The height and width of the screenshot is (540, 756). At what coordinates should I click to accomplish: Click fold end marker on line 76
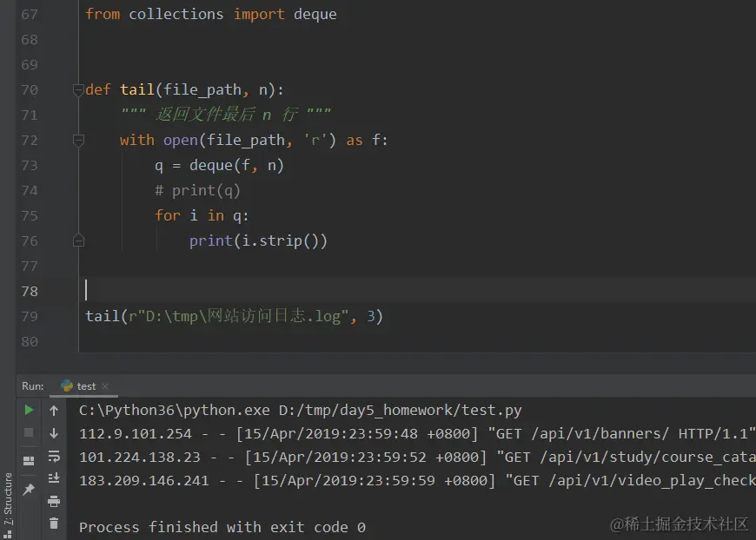point(78,240)
